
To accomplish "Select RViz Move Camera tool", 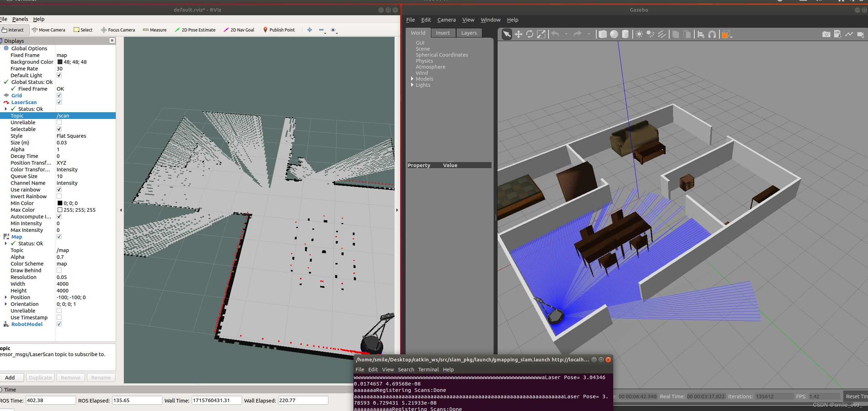I will [x=48, y=30].
